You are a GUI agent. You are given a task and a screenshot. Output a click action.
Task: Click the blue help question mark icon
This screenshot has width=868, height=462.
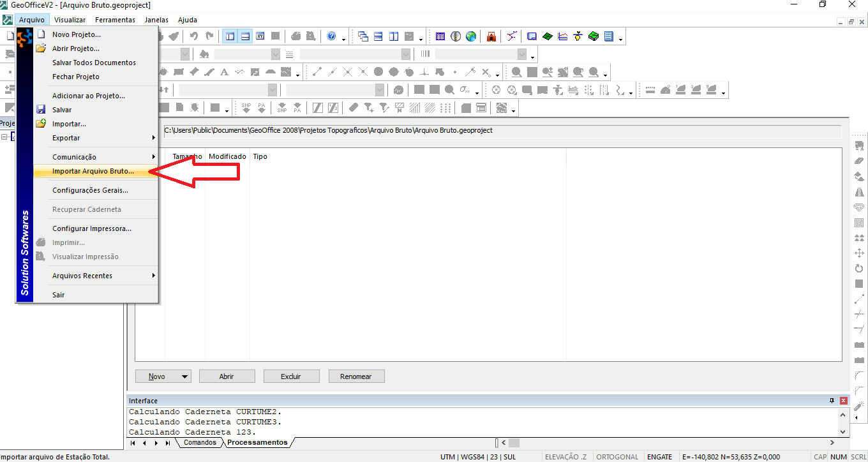pos(331,36)
